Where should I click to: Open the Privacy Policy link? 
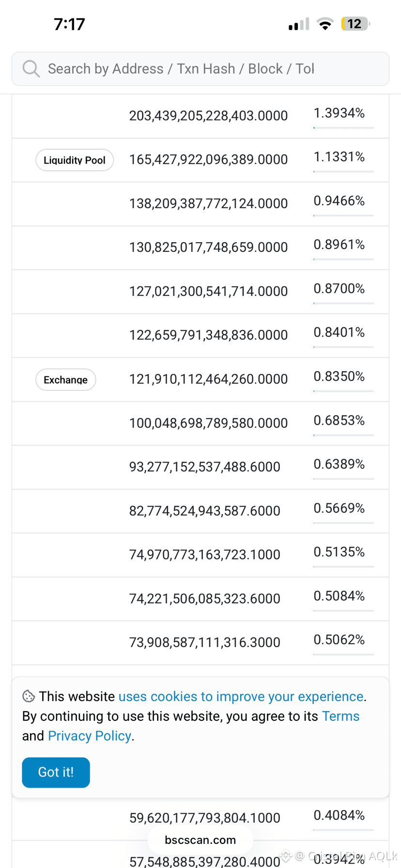click(90, 736)
